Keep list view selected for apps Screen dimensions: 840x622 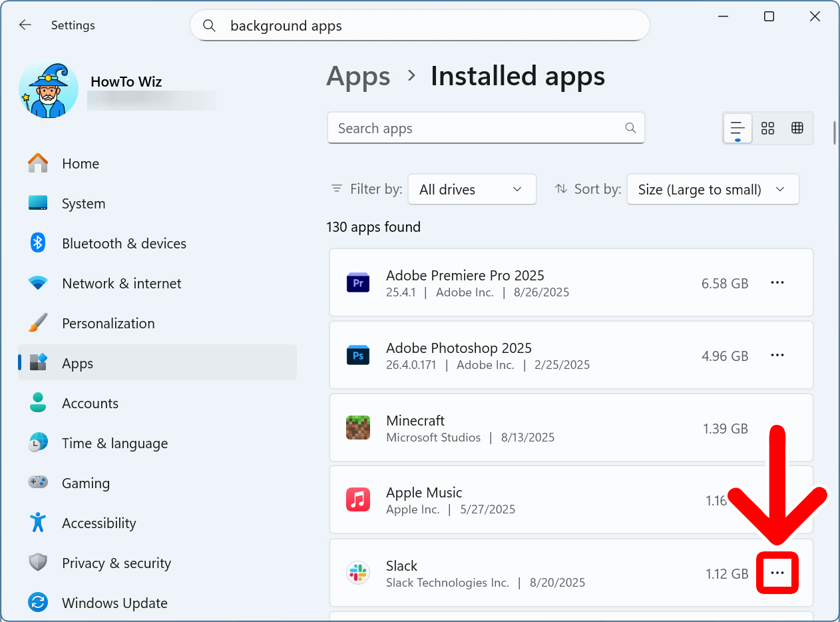tap(737, 128)
